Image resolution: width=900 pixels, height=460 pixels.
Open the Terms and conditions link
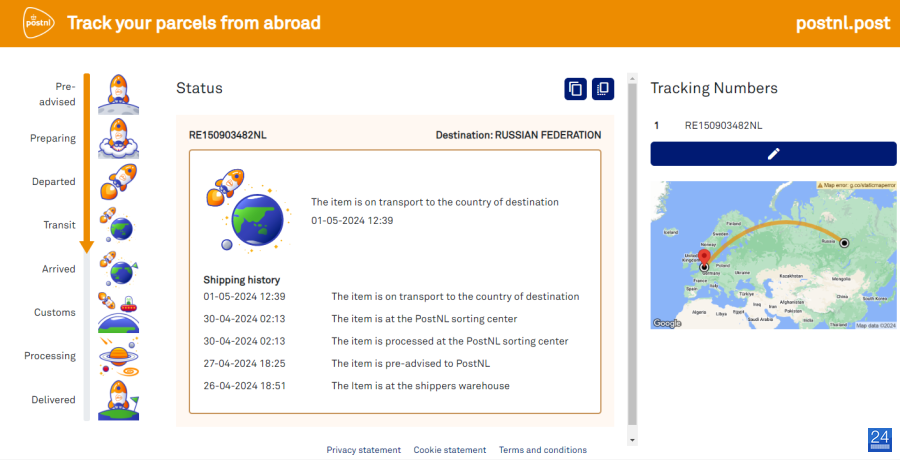pyautogui.click(x=543, y=450)
